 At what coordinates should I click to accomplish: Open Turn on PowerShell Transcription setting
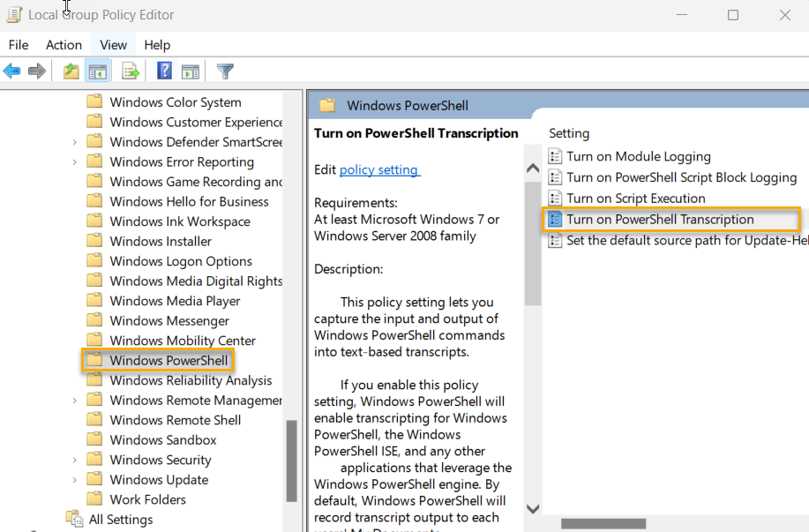(x=661, y=219)
